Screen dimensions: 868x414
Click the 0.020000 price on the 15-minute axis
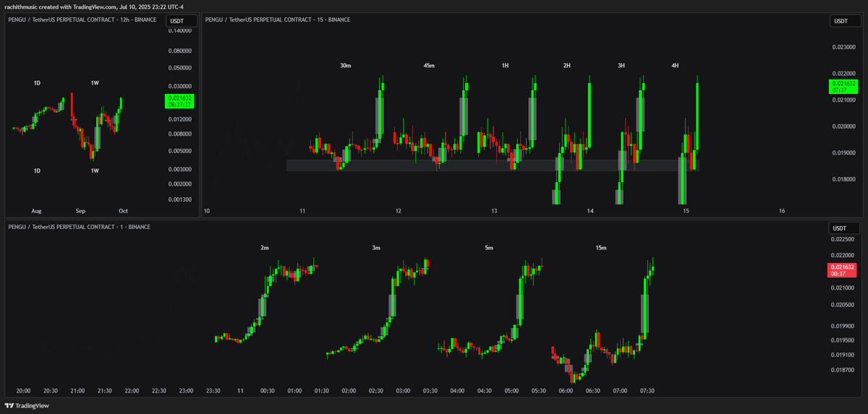(843, 126)
